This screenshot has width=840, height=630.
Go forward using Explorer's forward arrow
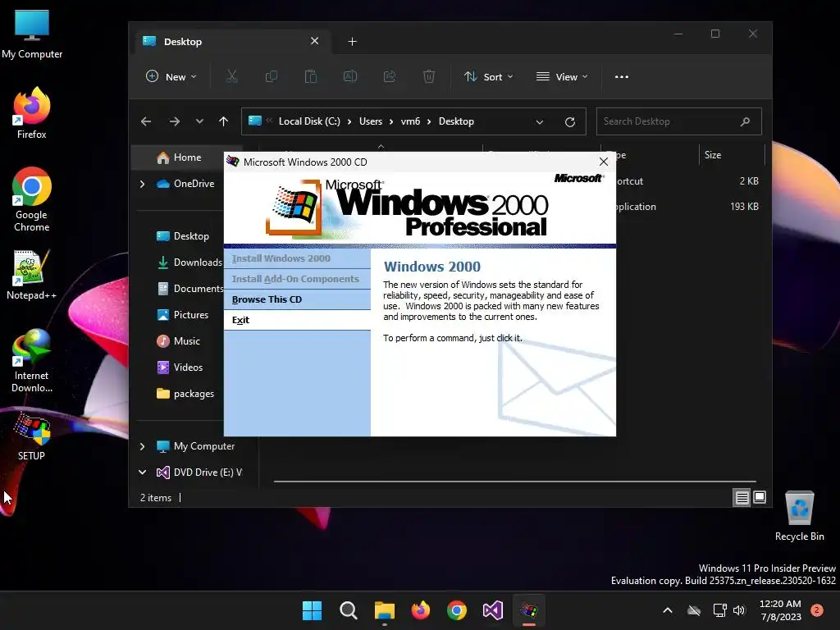pos(174,121)
